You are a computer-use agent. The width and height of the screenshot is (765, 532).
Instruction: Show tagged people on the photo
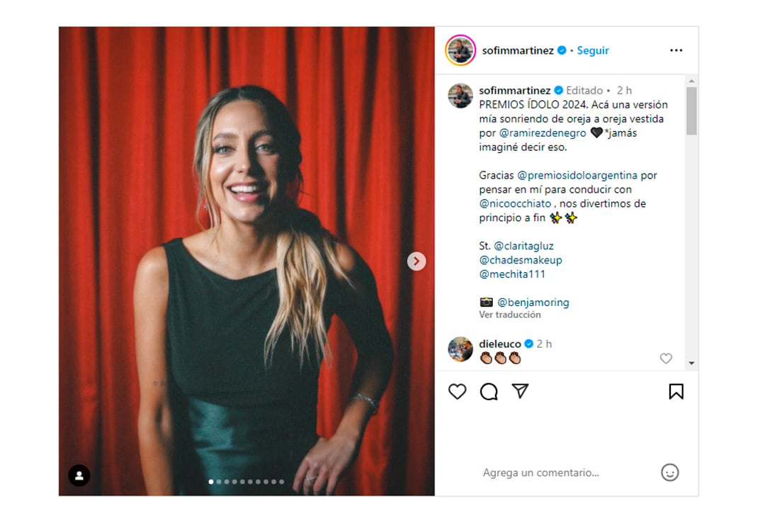79,475
